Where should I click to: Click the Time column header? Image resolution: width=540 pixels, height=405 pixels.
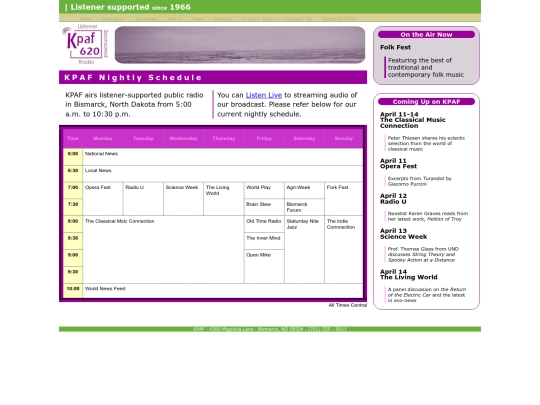pos(73,138)
